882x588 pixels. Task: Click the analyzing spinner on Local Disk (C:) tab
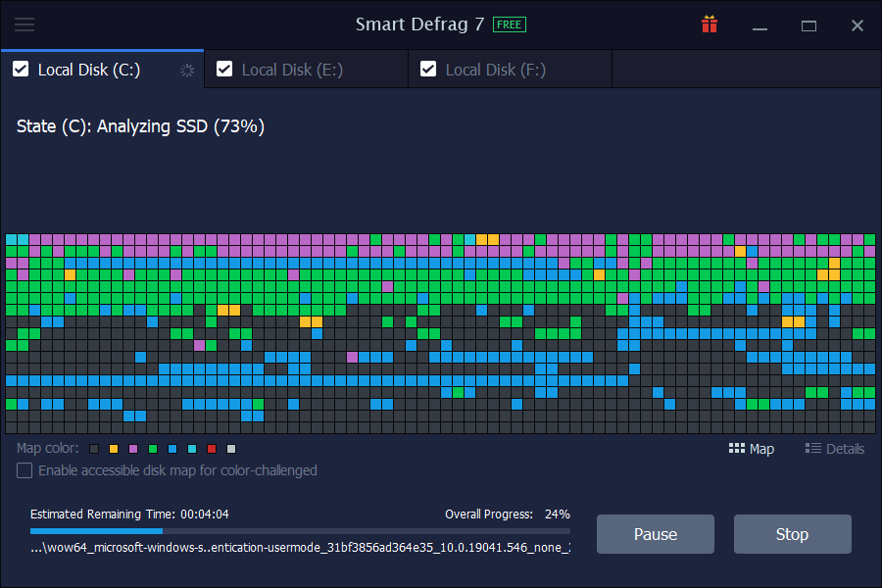185,70
